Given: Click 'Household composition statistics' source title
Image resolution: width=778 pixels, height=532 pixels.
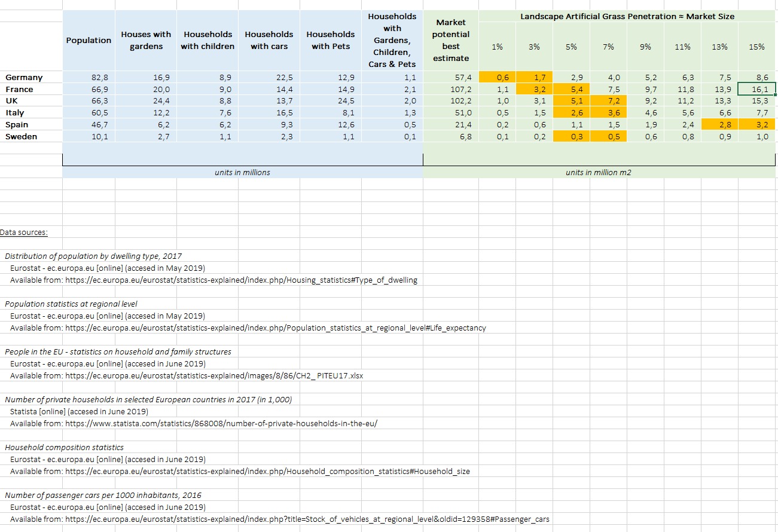Looking at the screenshot, I should pyautogui.click(x=65, y=447).
